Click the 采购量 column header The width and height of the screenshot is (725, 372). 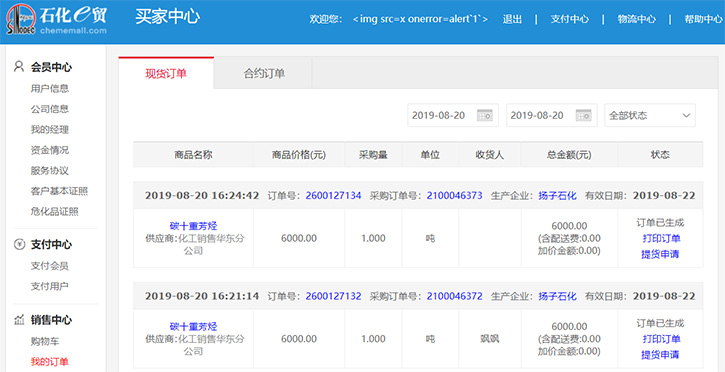pos(373,155)
